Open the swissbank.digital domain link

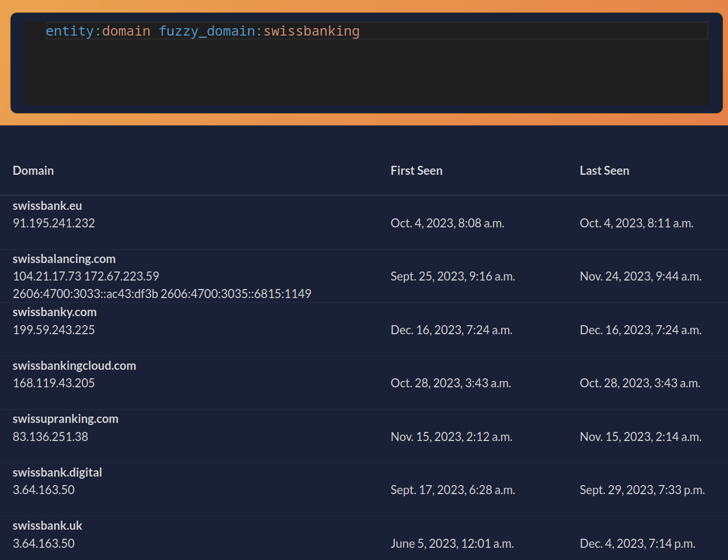pyautogui.click(x=57, y=472)
